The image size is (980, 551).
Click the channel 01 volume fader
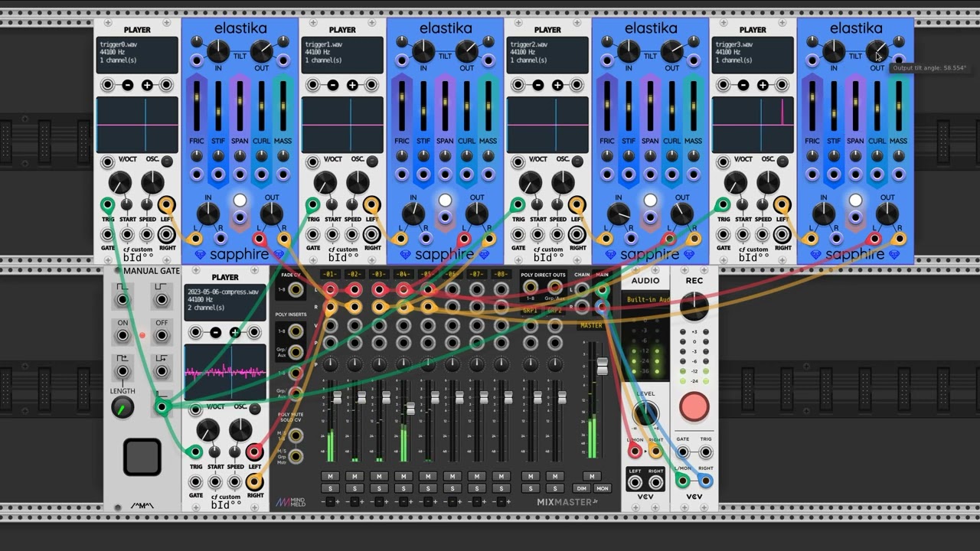pos(337,397)
